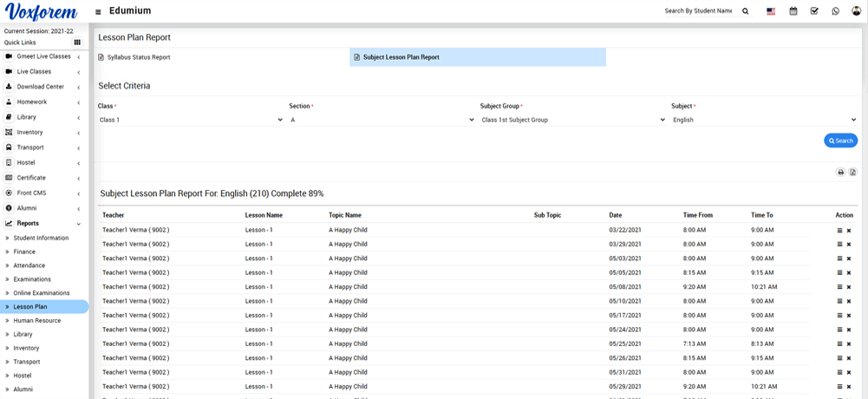Print the lesson plan report
Screen dimensions: 868x399
coord(840,173)
